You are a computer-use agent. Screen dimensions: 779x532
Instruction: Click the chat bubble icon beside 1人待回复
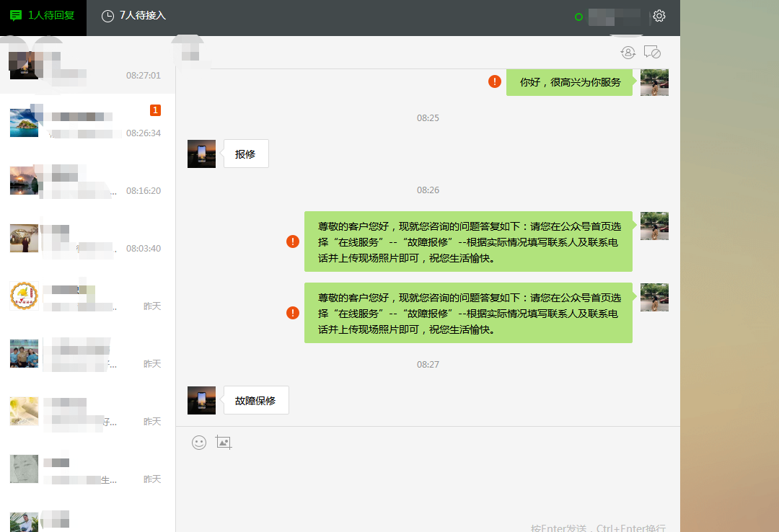[17, 14]
